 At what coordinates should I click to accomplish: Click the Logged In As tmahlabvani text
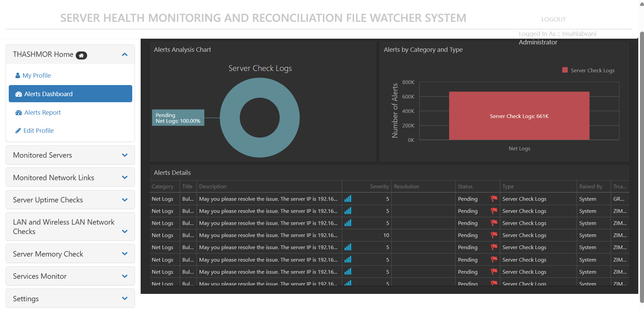558,34
